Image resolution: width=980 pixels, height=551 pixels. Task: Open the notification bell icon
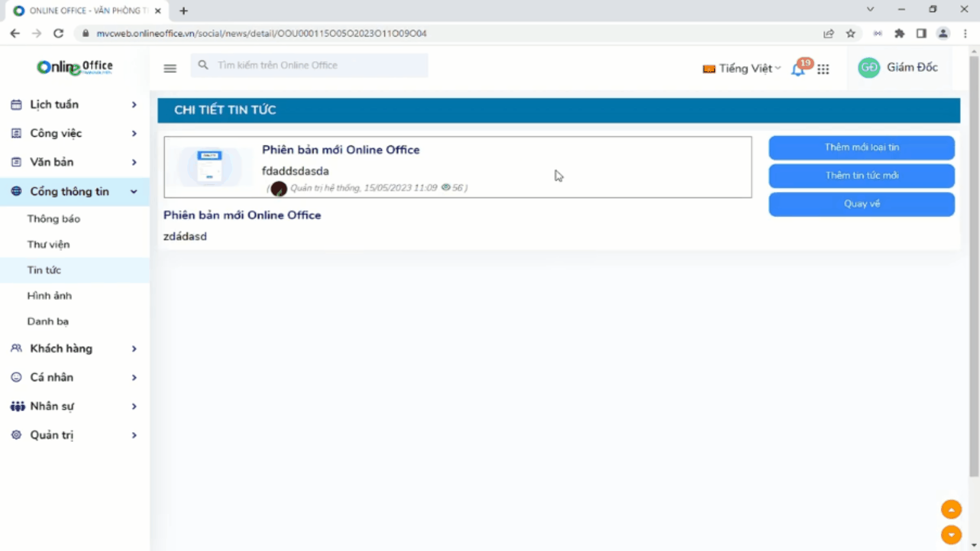[x=798, y=69]
